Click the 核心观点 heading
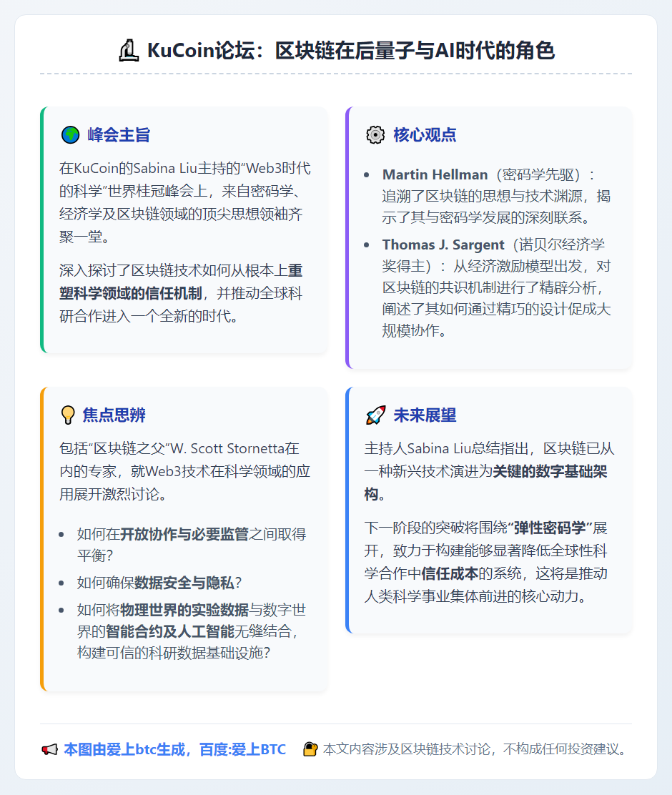Viewport: 672px width, 795px height. click(425, 135)
